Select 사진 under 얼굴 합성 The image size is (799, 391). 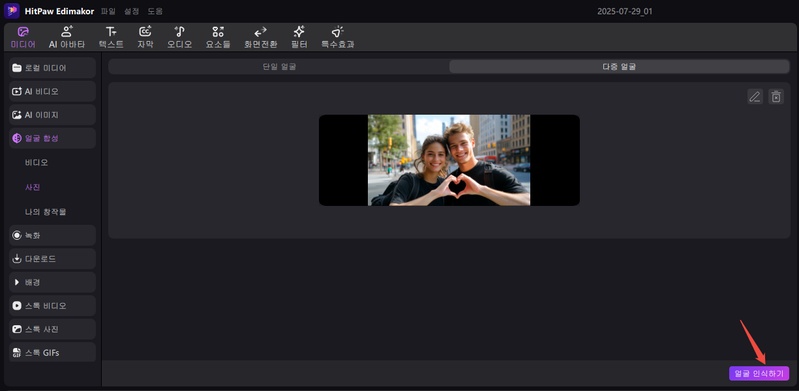[x=33, y=187]
